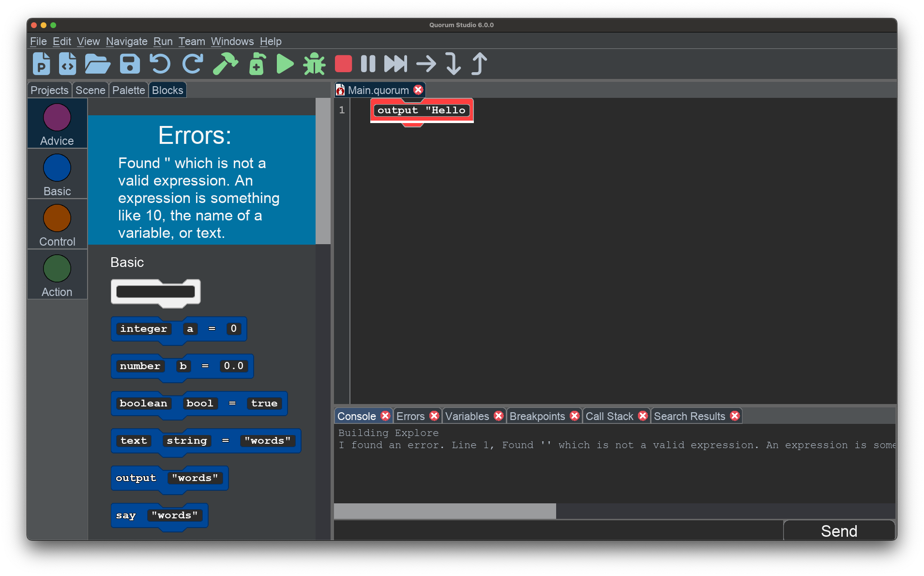Click the New File toolbar icon
The image size is (924, 576).
click(x=68, y=64)
